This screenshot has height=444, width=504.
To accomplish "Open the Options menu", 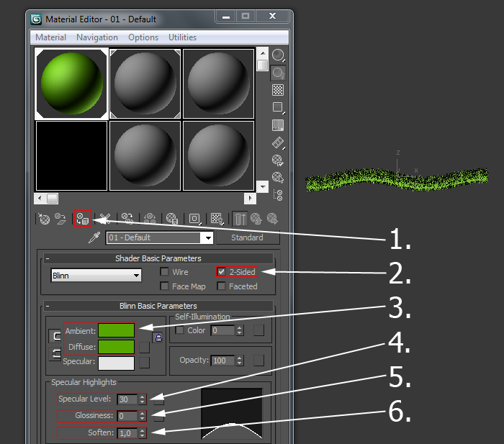I will pyautogui.click(x=143, y=37).
